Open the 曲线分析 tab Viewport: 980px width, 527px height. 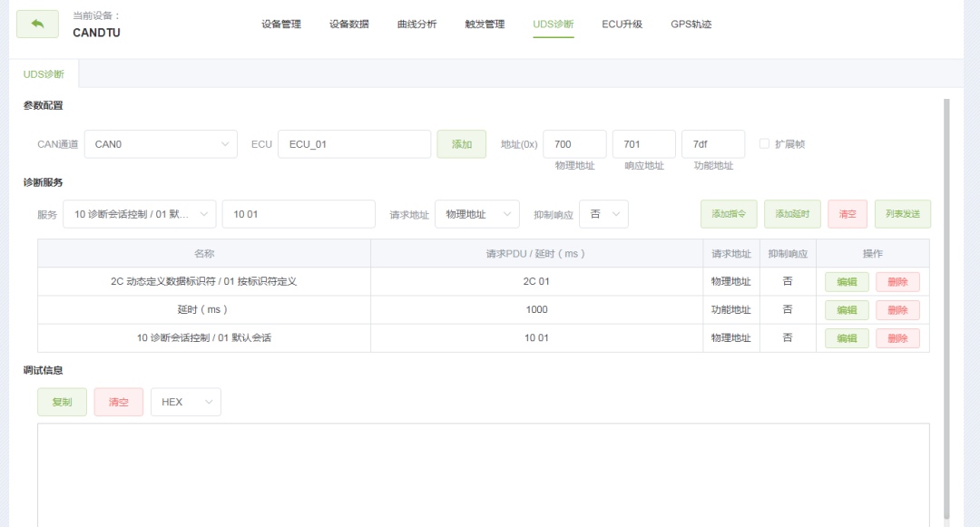[x=416, y=24]
